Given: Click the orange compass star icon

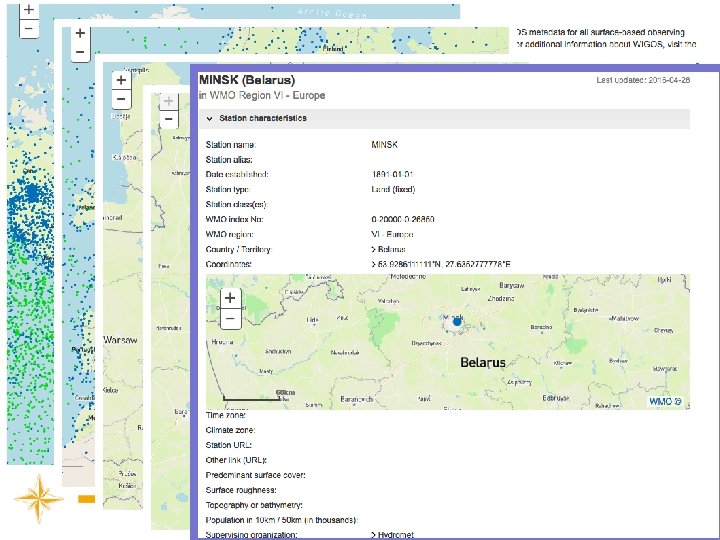Looking at the screenshot, I should click(x=39, y=499).
